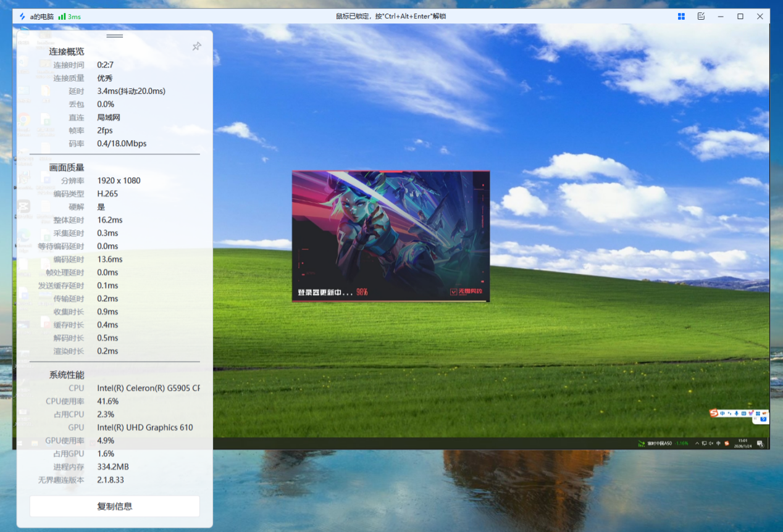Expand hidden system tray icons arrow
This screenshot has width=783, height=532.
[x=697, y=443]
